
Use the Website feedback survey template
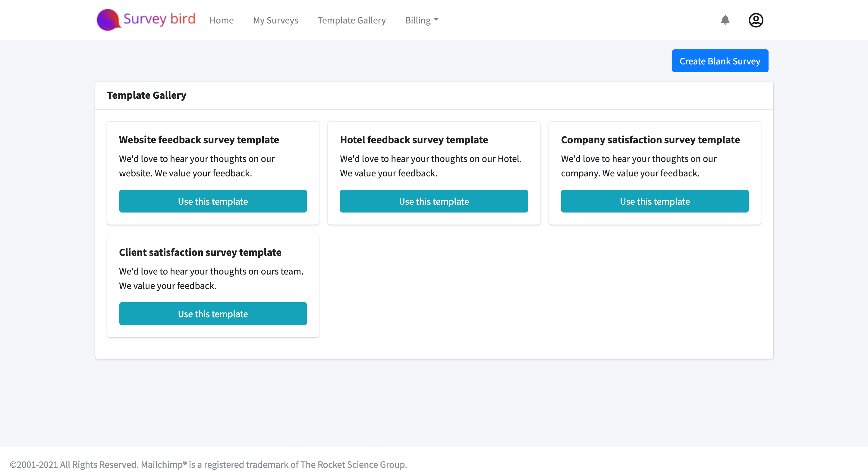click(212, 201)
